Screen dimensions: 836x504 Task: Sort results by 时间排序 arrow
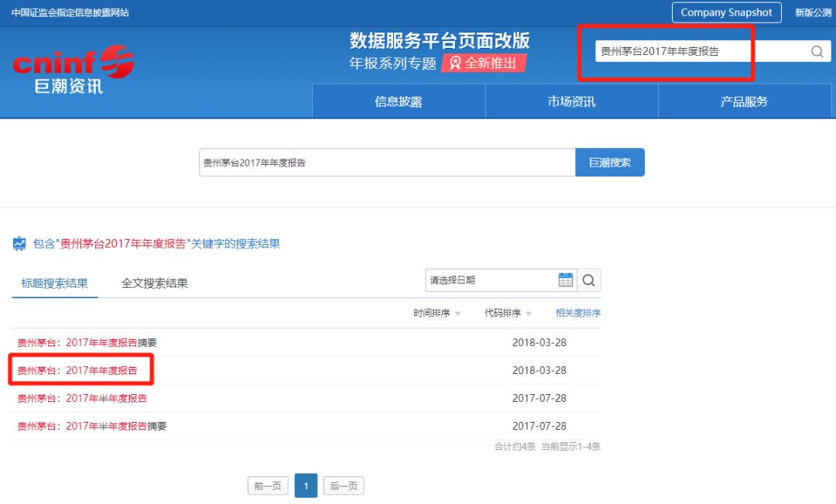coord(457,314)
